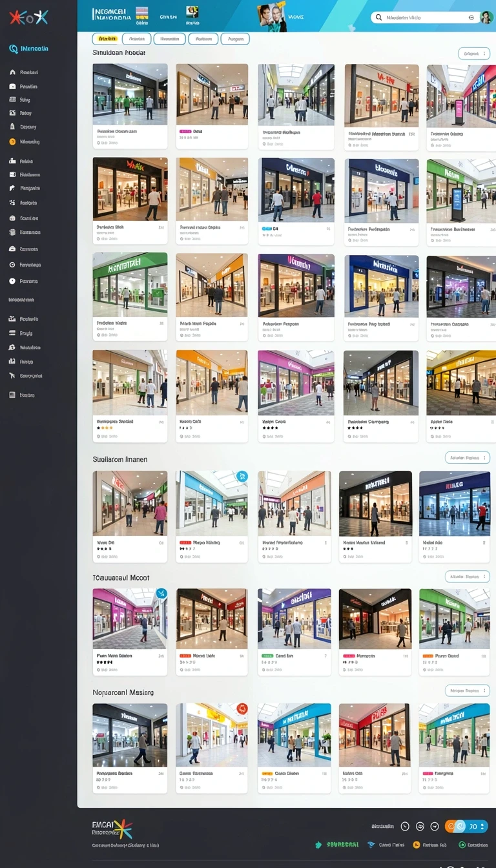Open the dropdown right of first section heading
Screen dimensions: 496x868
coord(473,54)
